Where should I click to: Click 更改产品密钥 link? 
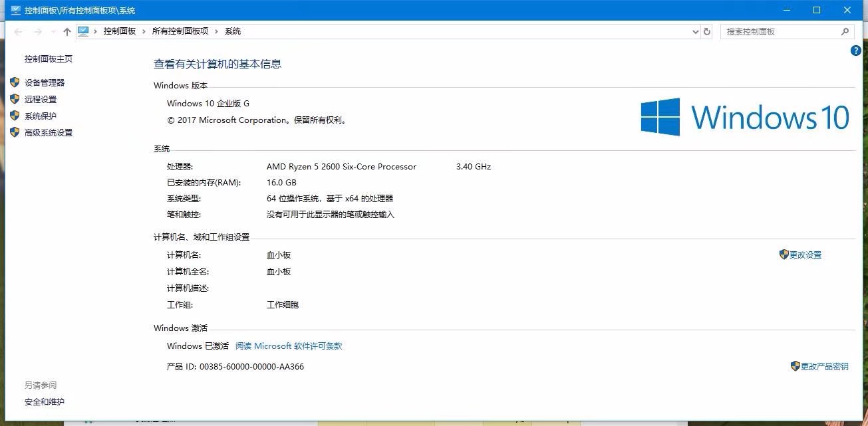tap(825, 367)
